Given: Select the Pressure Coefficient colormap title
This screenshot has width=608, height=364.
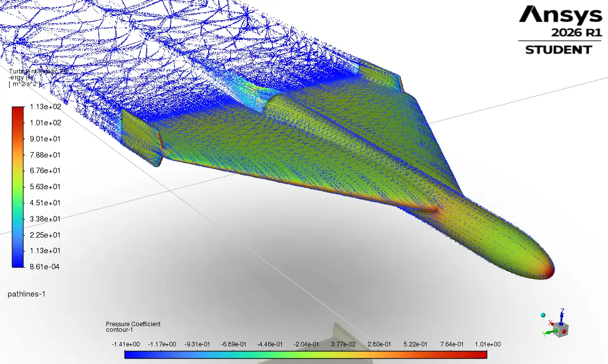Looking at the screenshot, I should coord(133,324).
